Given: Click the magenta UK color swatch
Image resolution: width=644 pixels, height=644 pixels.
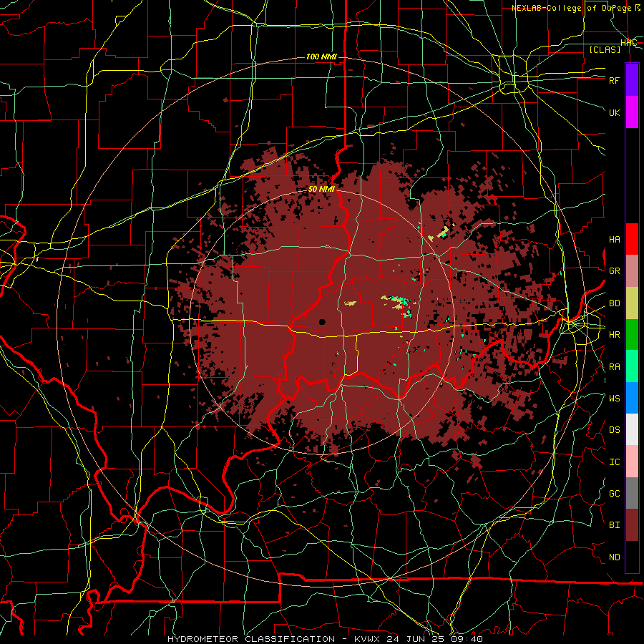Looking at the screenshot, I should click(x=632, y=112).
